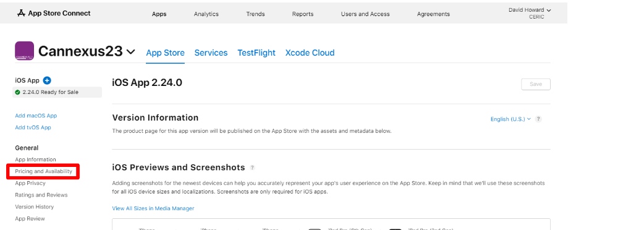Switch to the Services tab
Image resolution: width=644 pixels, height=230 pixels.
point(211,53)
